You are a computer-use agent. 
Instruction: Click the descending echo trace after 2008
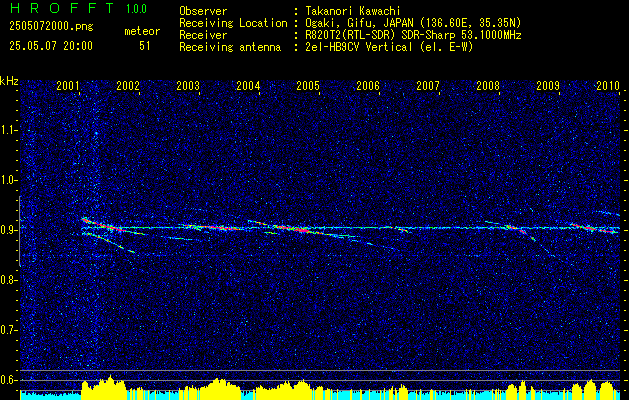[521, 232]
